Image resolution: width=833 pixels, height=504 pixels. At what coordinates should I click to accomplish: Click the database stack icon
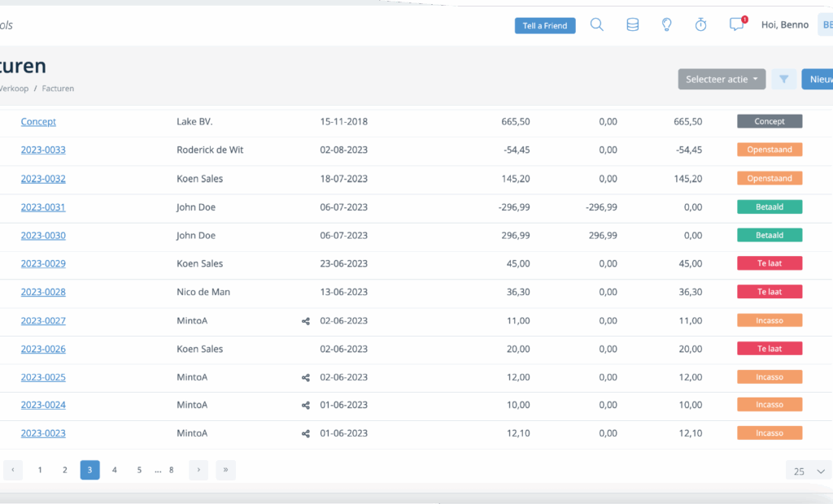(x=632, y=25)
